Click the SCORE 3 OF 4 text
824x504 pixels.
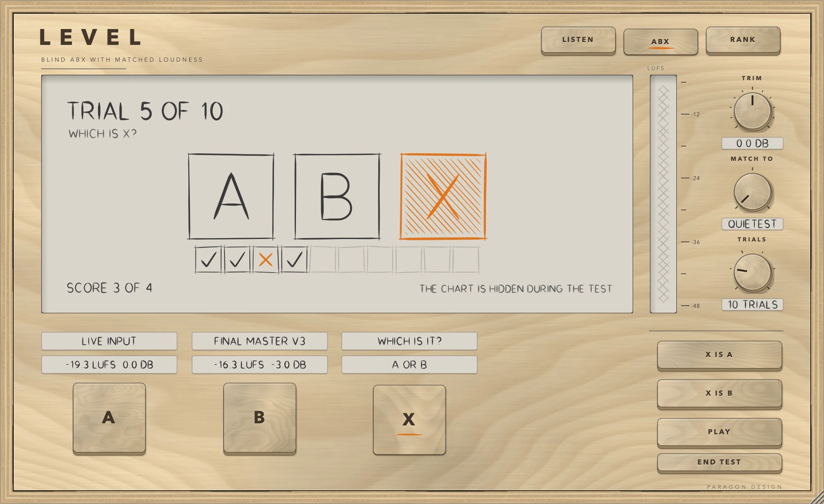pyautogui.click(x=109, y=288)
